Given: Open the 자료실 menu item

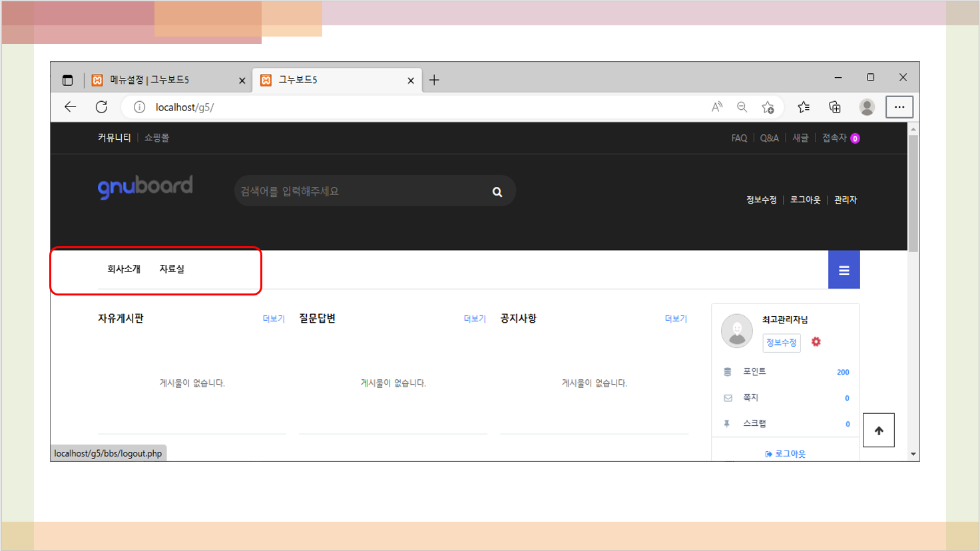Looking at the screenshot, I should tap(172, 269).
